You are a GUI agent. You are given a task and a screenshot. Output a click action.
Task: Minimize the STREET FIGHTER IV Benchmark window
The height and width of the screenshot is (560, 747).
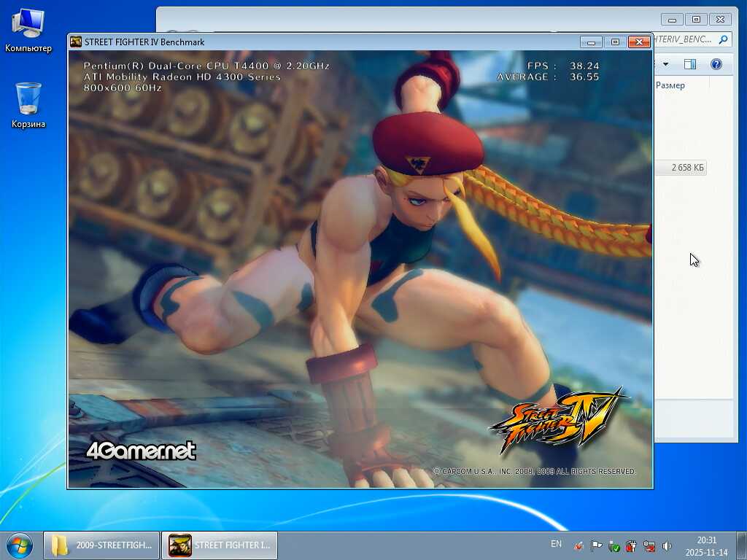591,42
